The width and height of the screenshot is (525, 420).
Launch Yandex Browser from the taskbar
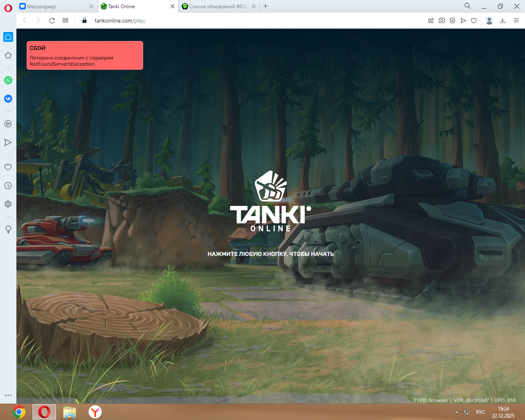click(x=95, y=412)
